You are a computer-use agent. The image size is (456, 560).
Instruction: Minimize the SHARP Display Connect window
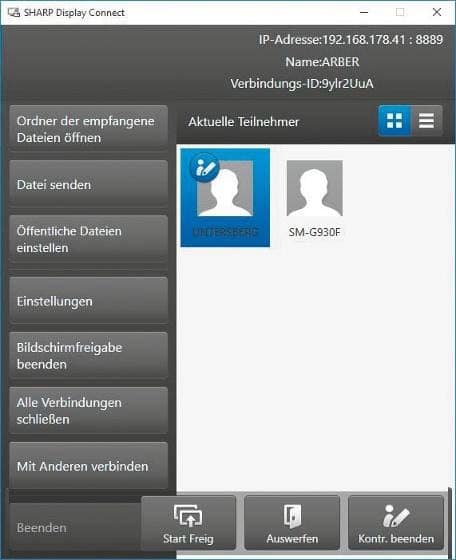(x=364, y=12)
